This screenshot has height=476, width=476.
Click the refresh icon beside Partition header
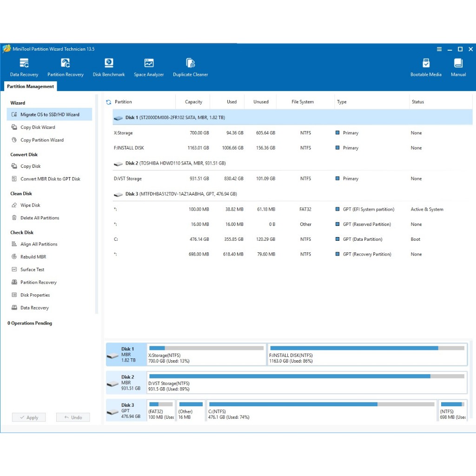coord(109,102)
